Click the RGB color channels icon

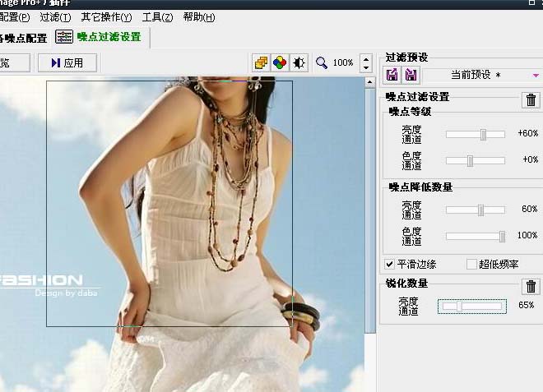coord(280,63)
